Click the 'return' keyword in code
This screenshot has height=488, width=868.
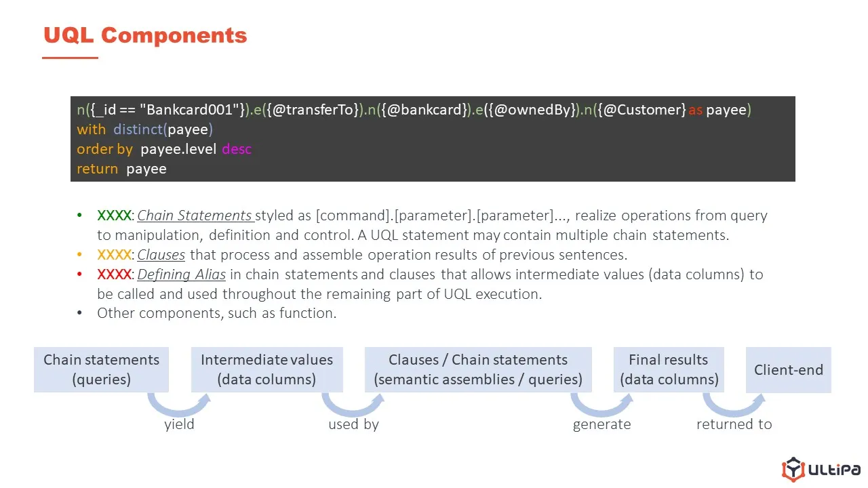point(97,169)
